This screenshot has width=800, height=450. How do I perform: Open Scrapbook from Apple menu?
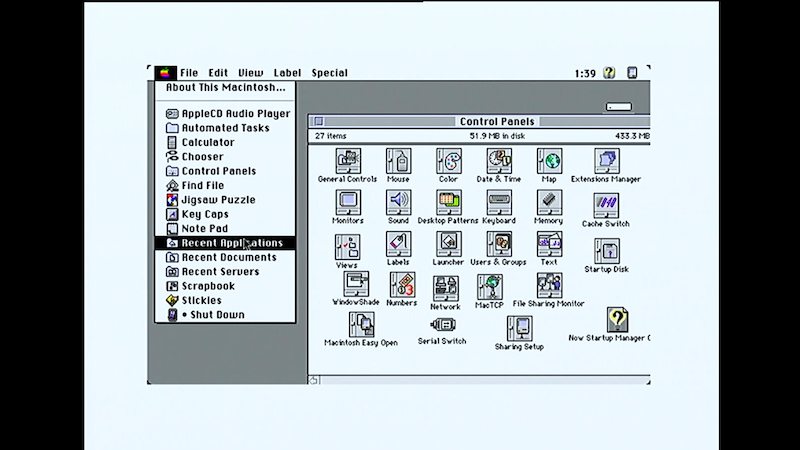225,286
